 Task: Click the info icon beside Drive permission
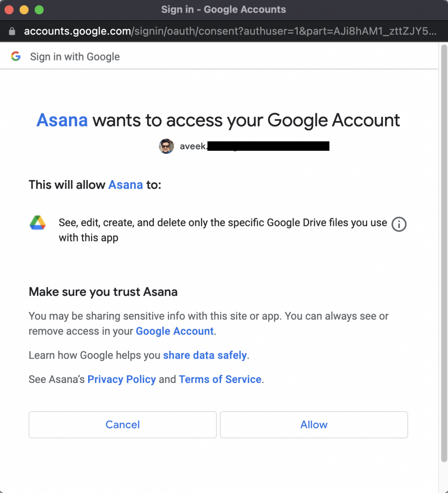(x=399, y=224)
